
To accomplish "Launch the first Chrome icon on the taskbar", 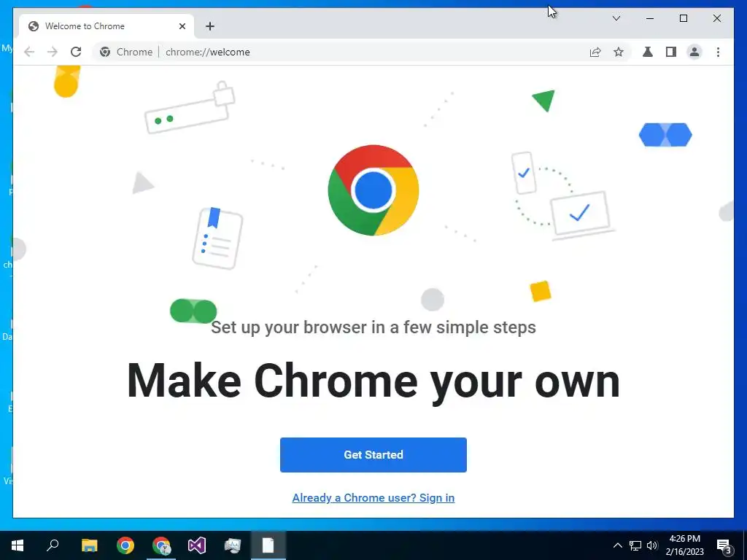I will (x=125, y=545).
